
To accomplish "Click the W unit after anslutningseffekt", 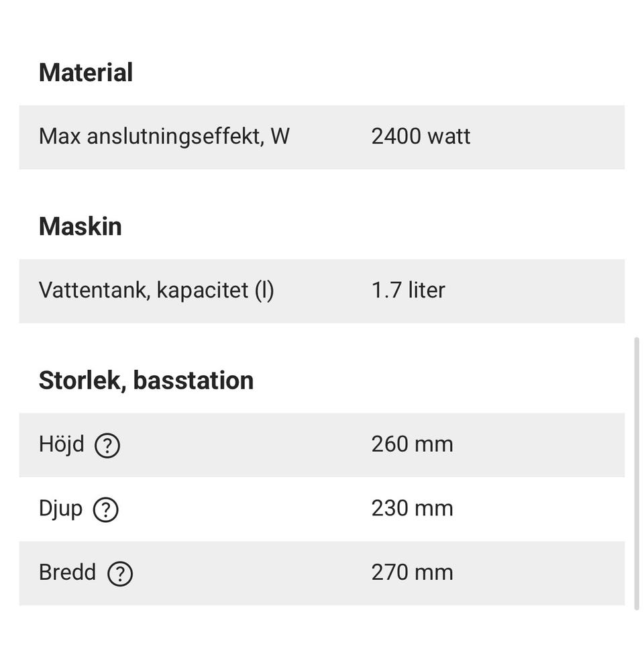I will 280,136.
